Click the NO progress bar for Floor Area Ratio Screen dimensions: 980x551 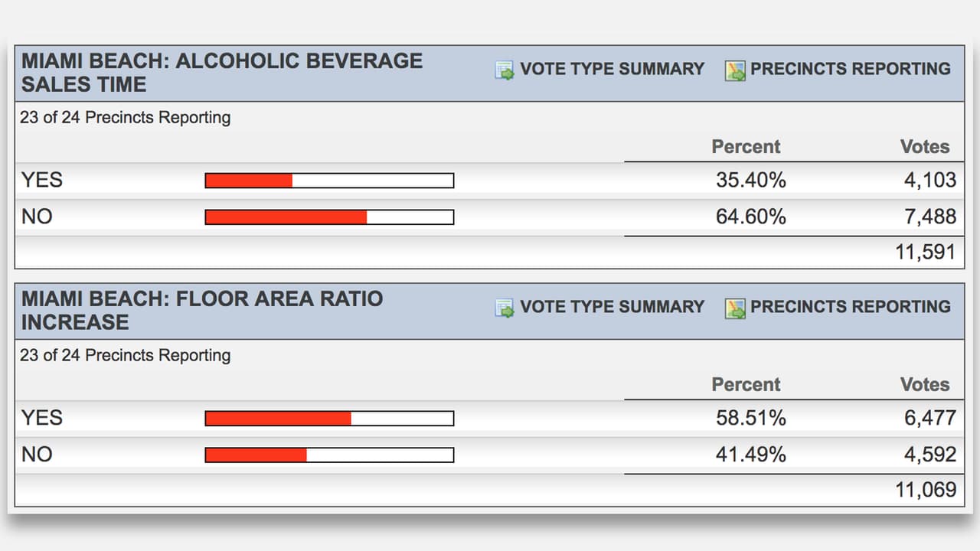click(x=329, y=455)
